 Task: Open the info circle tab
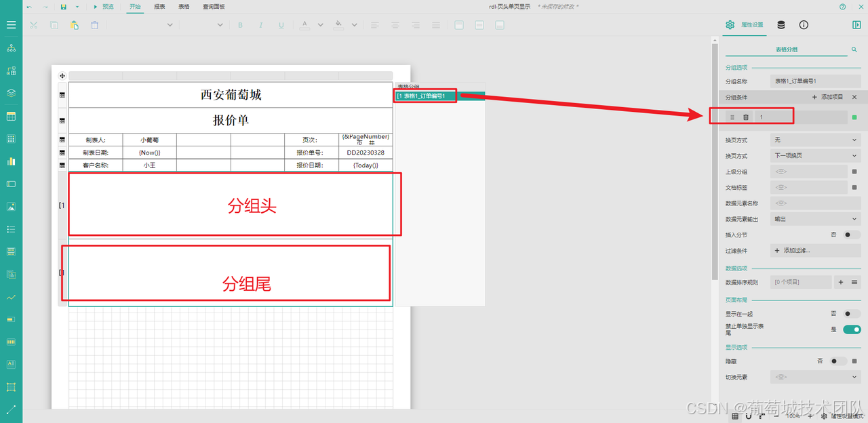click(804, 25)
